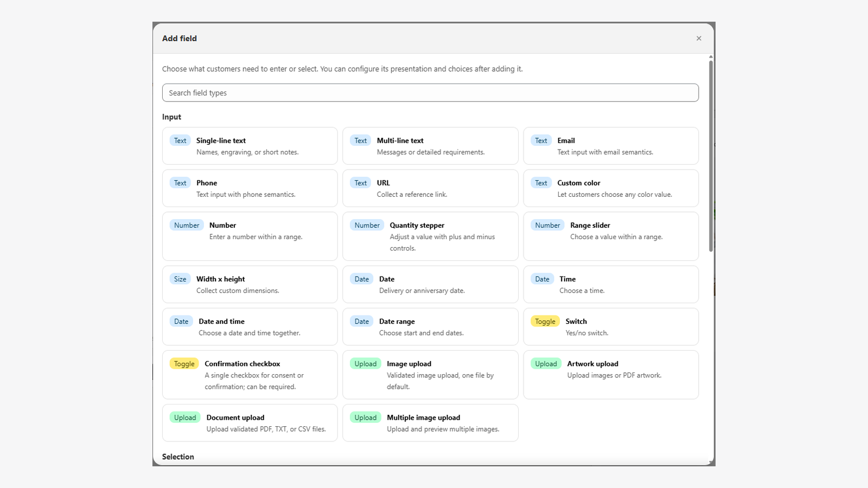
Task: Add an Email field type
Action: pyautogui.click(x=611, y=146)
